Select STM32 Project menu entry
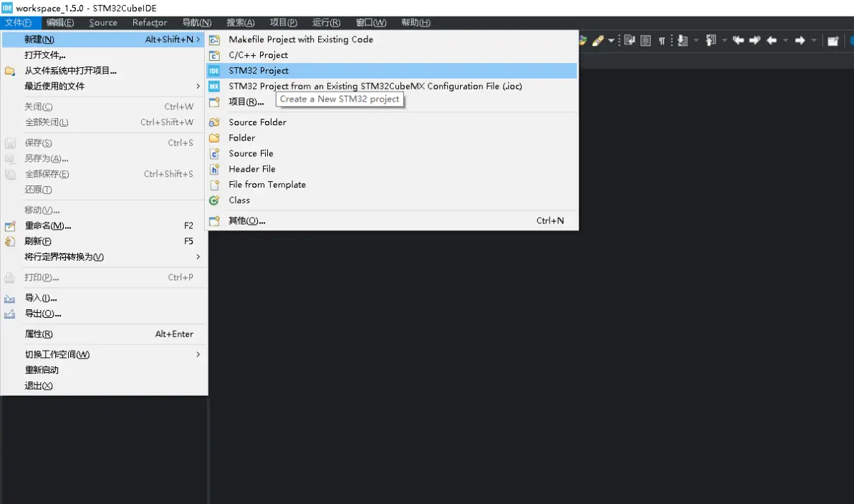The width and height of the screenshot is (854, 504). (x=392, y=71)
